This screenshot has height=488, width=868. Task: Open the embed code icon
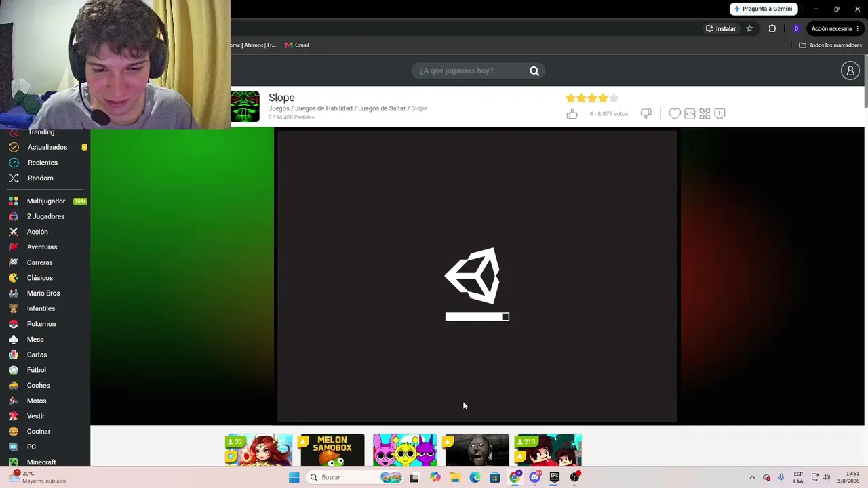[x=690, y=114]
